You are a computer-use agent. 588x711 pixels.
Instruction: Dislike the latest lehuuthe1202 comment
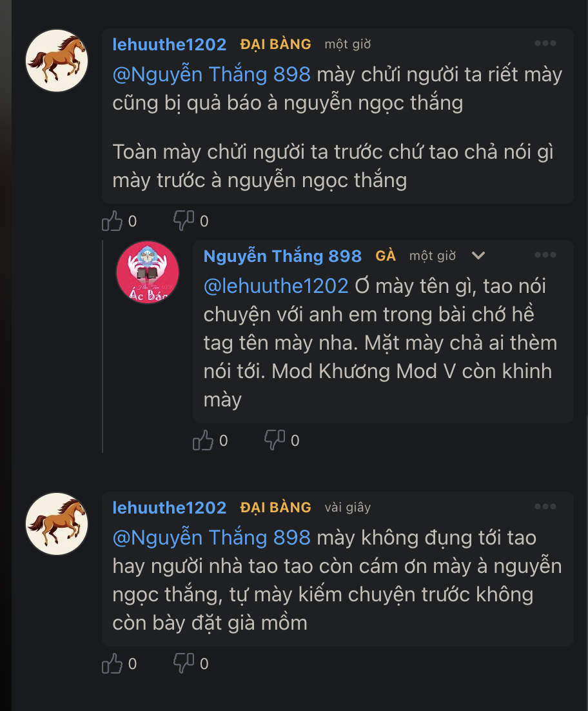point(184,664)
